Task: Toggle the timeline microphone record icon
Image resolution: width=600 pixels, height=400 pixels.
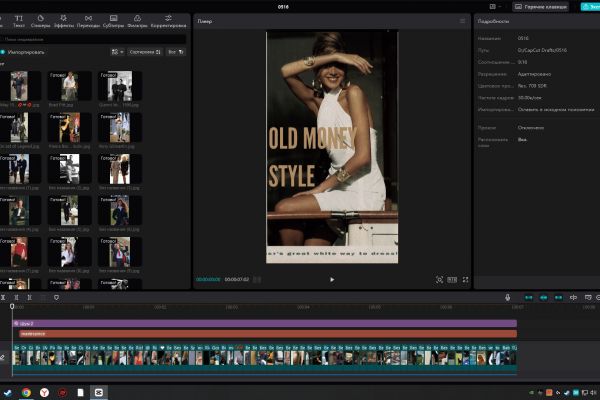Action: click(508, 297)
